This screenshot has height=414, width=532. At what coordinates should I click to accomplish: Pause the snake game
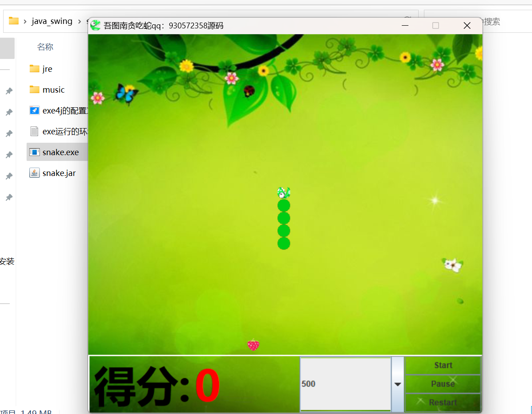coord(443,384)
